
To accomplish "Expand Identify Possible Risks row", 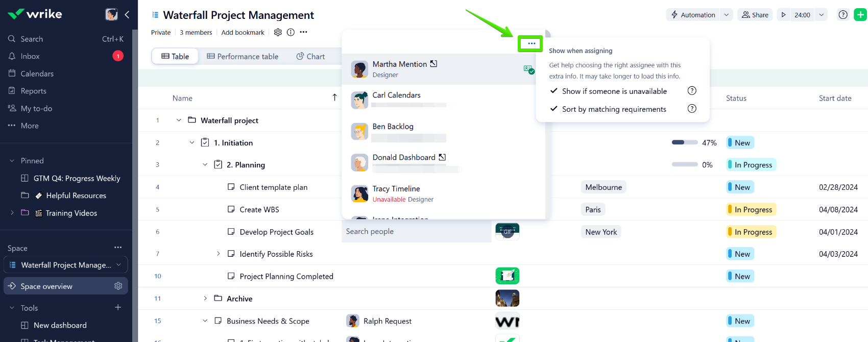I will point(218,254).
